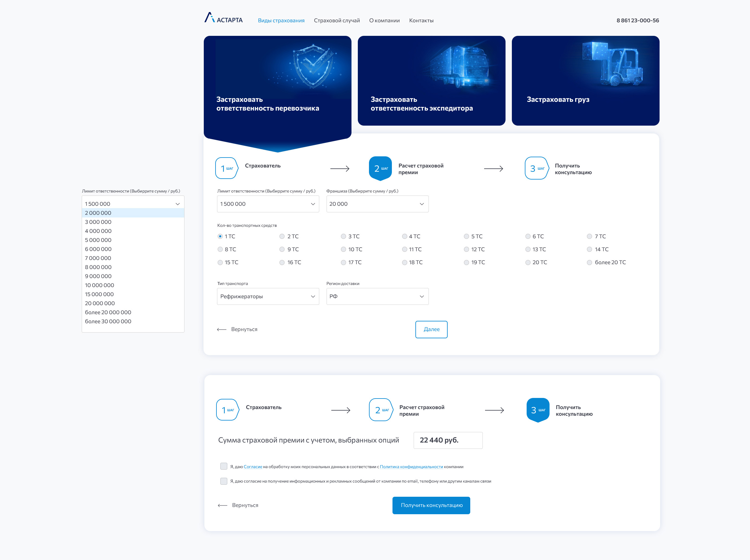The image size is (750, 560).
Task: Click the forklift illustration on cargo card
Action: (x=612, y=64)
